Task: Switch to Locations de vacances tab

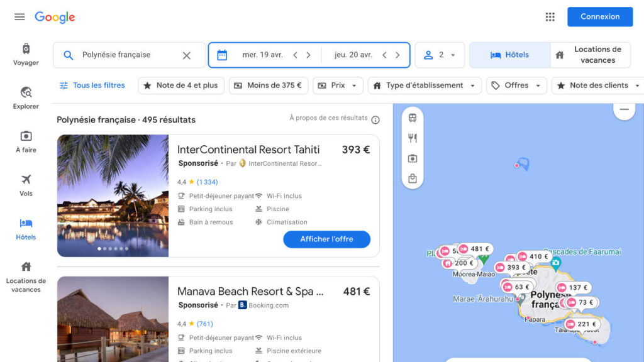Action: 590,55
